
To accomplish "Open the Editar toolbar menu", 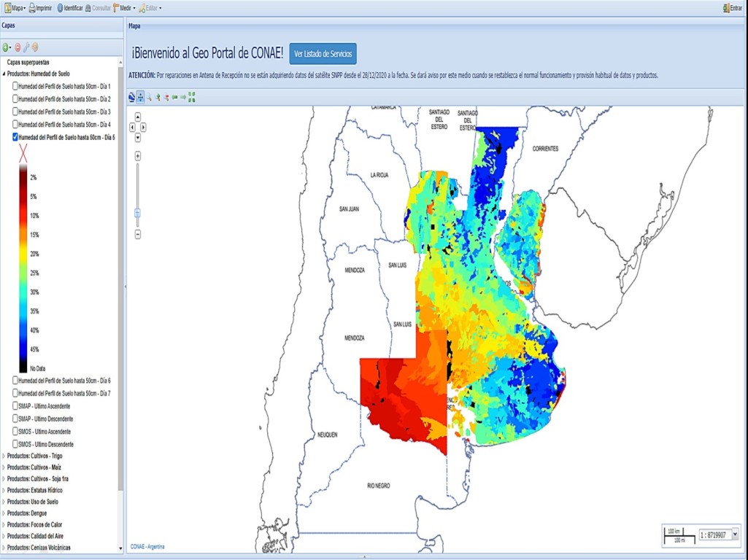I will (150, 8).
